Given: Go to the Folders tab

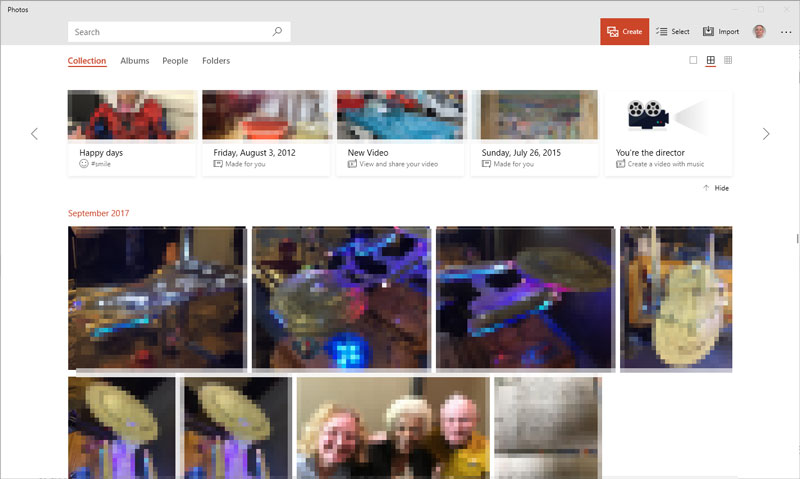Looking at the screenshot, I should point(216,61).
